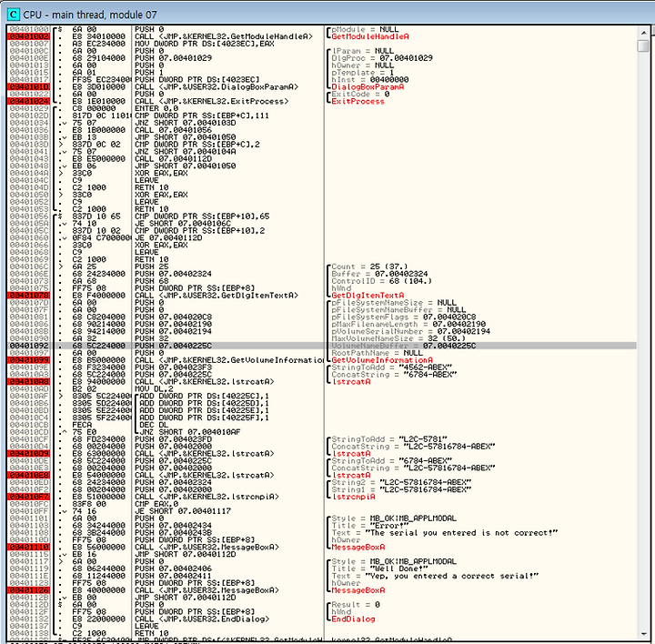Click DEC DL instruction
655x644 pixels.
click(154, 425)
